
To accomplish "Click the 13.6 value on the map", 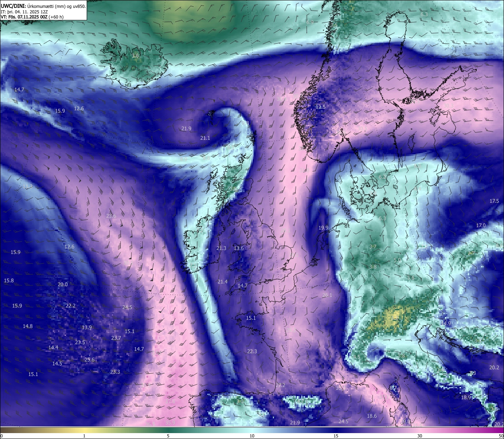I will tap(239, 248).
